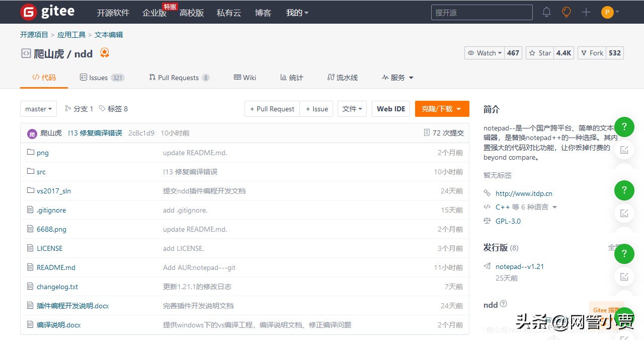Open the 克隆/下载 dropdown

[x=442, y=109]
